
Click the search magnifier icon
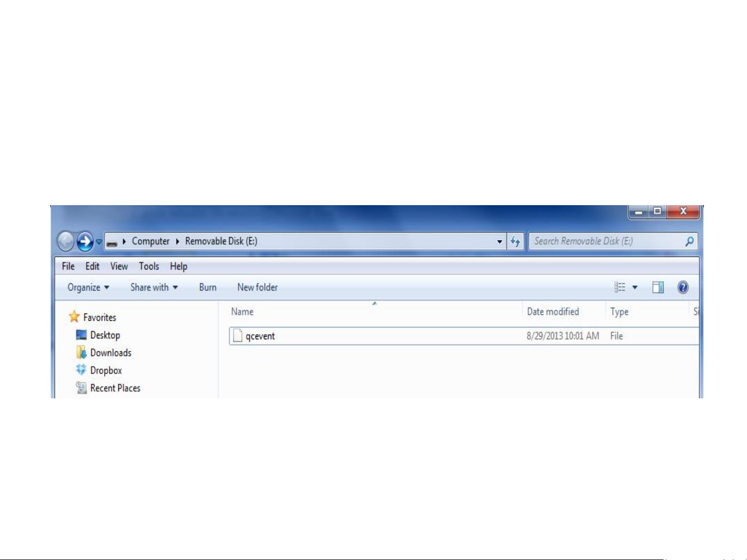(x=689, y=241)
